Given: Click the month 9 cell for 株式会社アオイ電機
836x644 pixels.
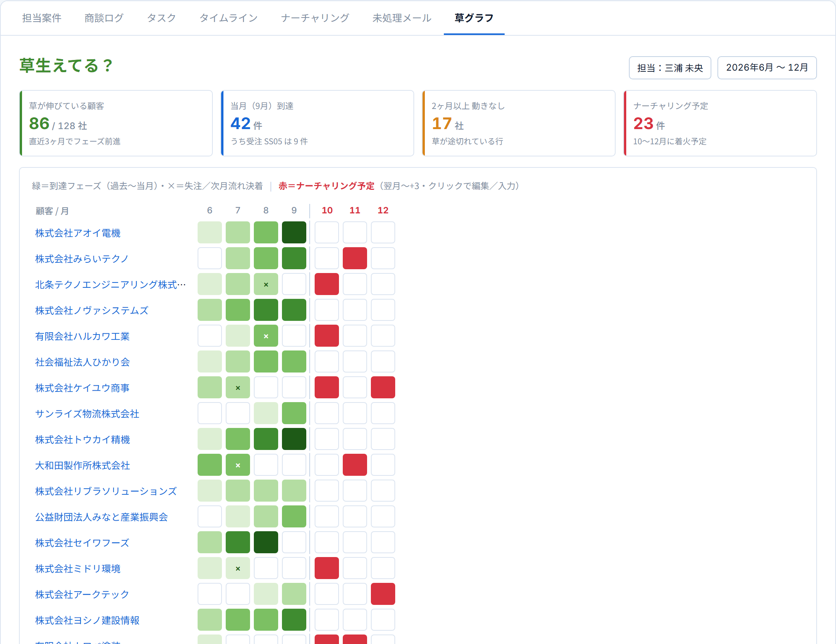Looking at the screenshot, I should coord(294,232).
